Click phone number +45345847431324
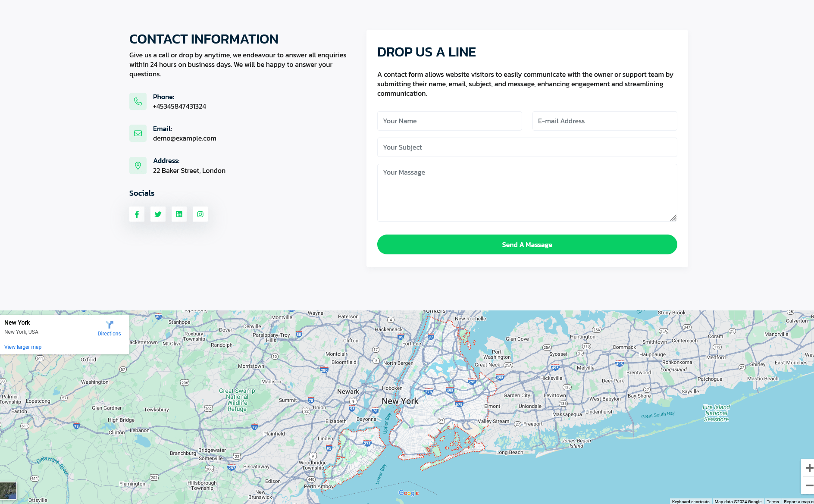The height and width of the screenshot is (504, 814). (x=179, y=106)
